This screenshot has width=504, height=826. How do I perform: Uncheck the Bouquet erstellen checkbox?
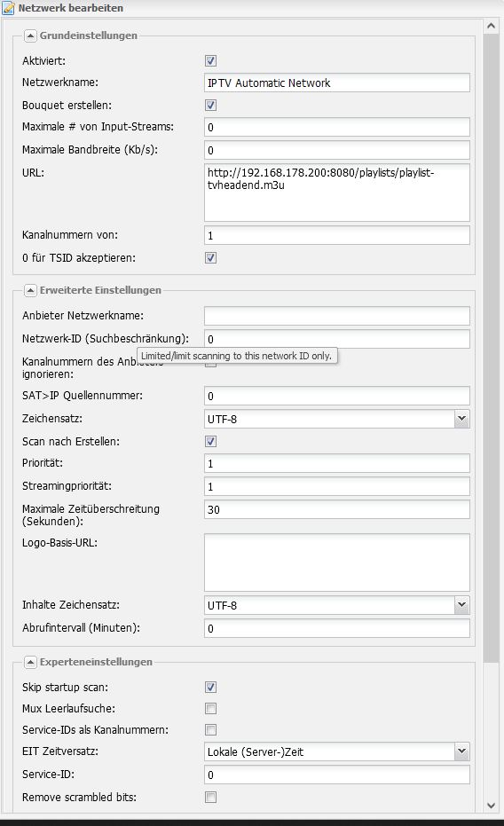210,106
